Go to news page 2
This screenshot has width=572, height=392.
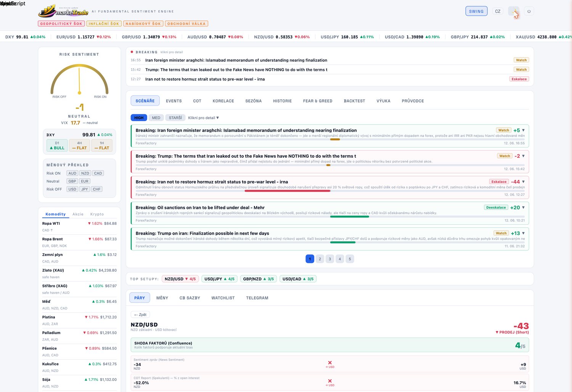[320, 259]
